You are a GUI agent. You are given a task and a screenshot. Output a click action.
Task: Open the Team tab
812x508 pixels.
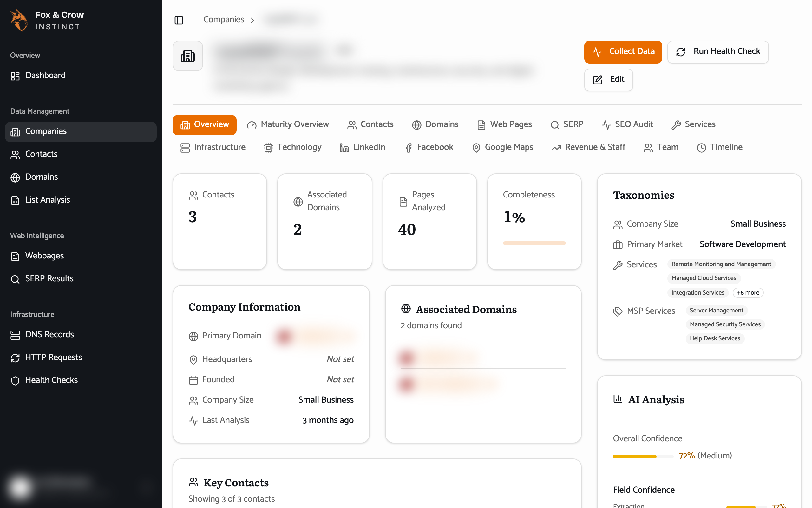661,148
